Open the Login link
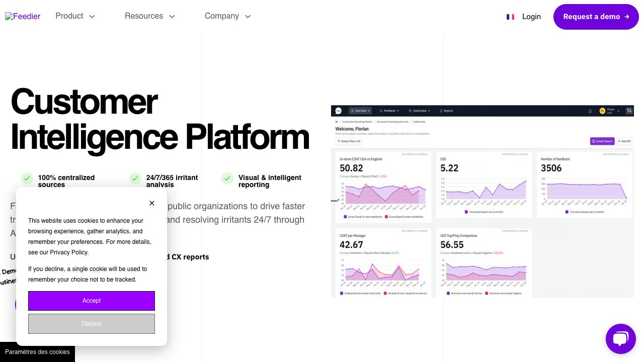This screenshot has height=362, width=644. 531,17
